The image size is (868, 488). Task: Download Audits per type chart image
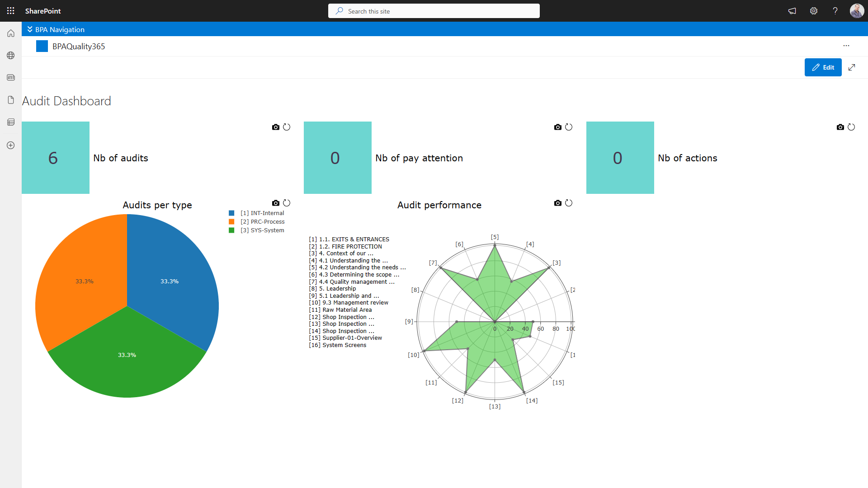(276, 203)
